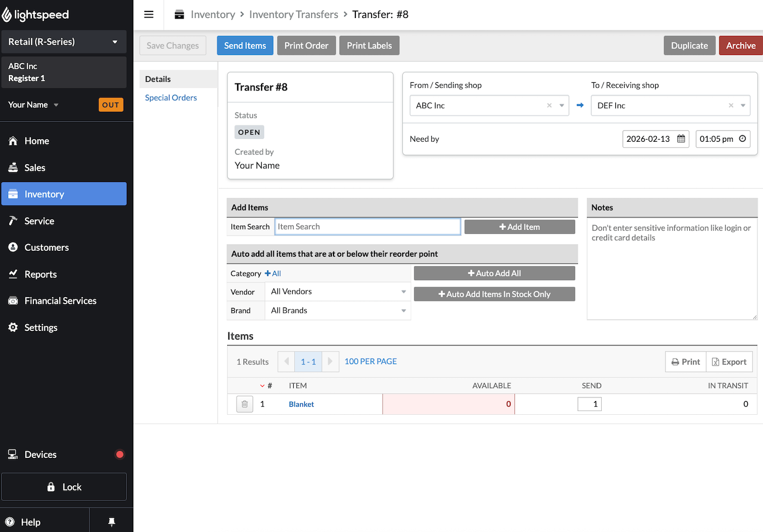Screen dimensions: 763x532
Task: Click Auto Add Items In Stock Only
Action: [494, 294]
